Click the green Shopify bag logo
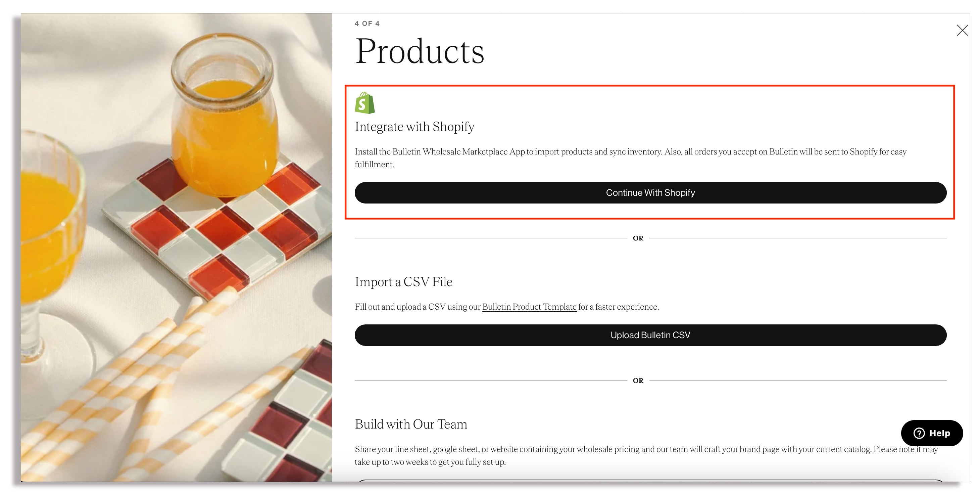The width and height of the screenshot is (980, 493). click(x=364, y=103)
